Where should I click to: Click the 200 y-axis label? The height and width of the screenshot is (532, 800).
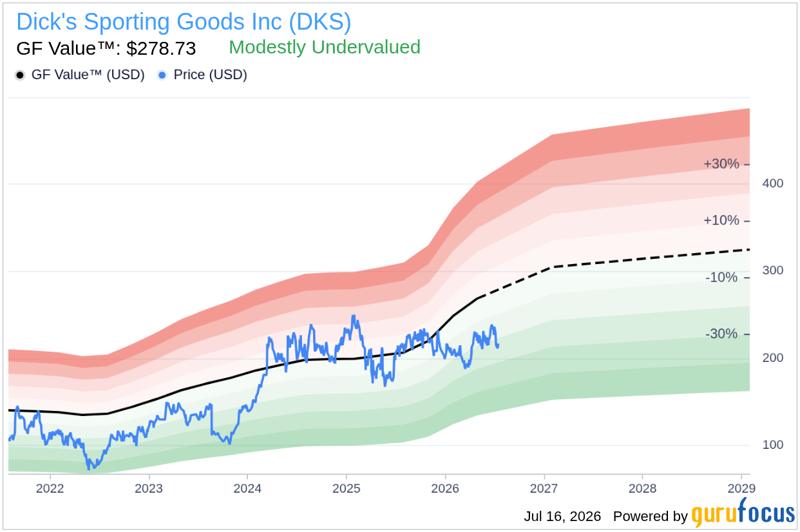point(772,357)
